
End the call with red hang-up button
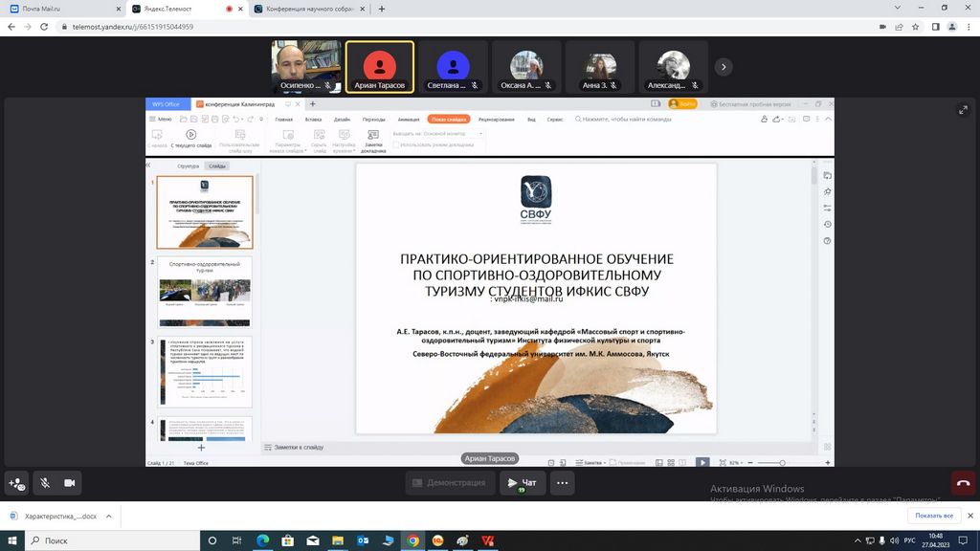coord(963,483)
